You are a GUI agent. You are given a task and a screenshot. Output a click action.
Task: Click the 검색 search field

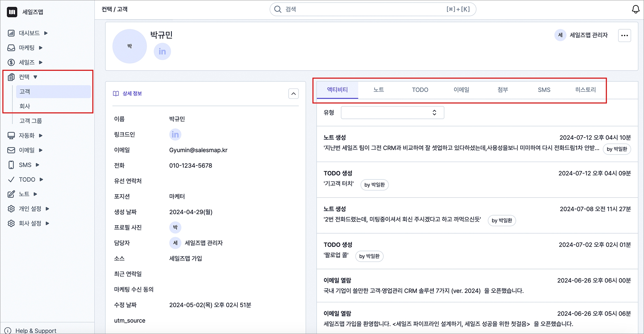[373, 9]
